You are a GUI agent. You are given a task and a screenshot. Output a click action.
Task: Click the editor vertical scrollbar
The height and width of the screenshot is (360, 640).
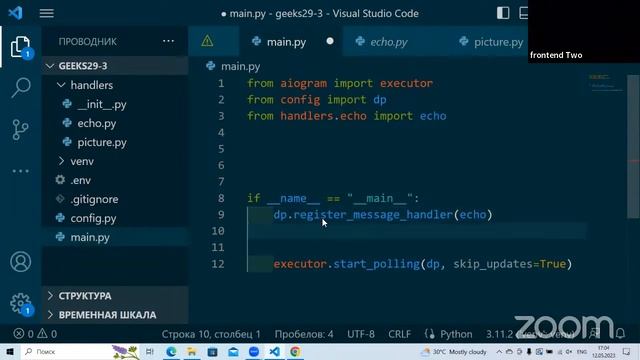click(x=633, y=147)
